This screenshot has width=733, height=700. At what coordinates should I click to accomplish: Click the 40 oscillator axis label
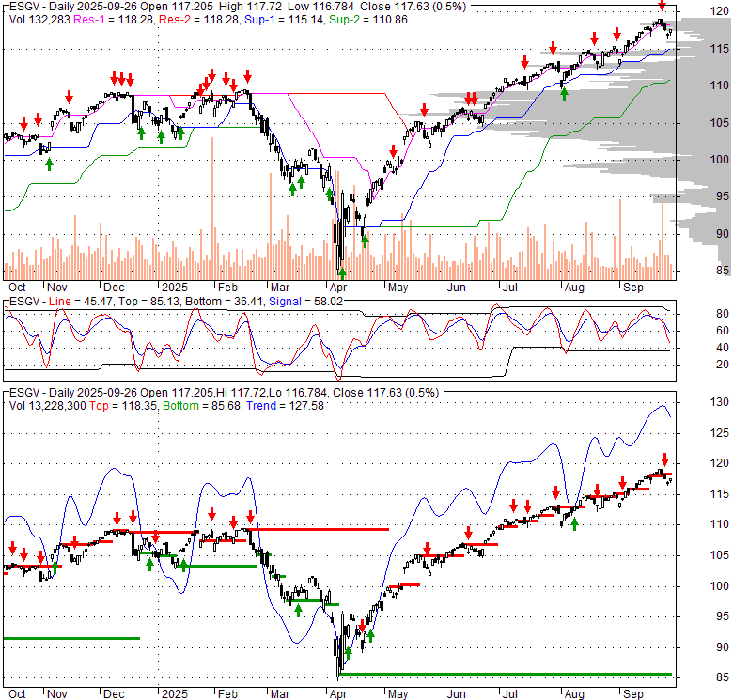click(x=723, y=348)
